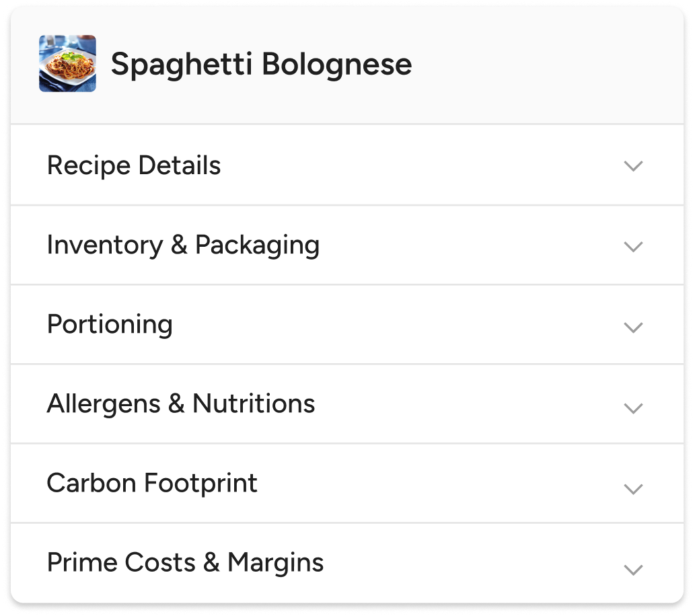Viewport: 693px width, 616px height.
Task: Open the Portioning section
Action: tap(346, 325)
